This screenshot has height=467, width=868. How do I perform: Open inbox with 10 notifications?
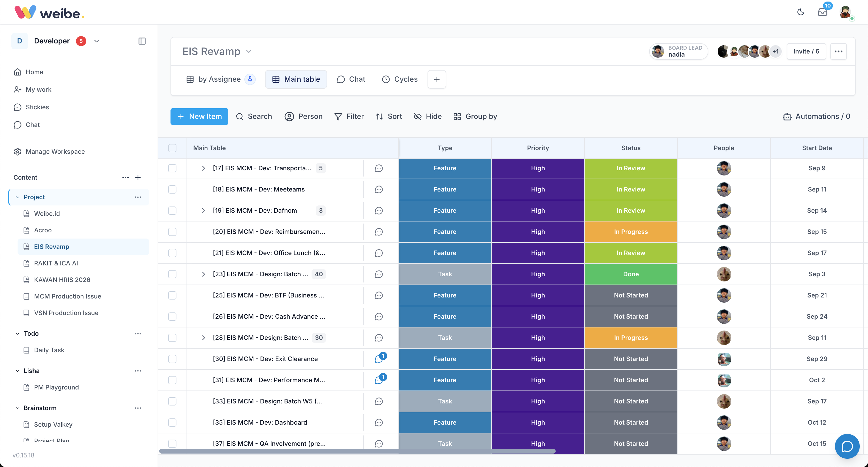coord(823,12)
